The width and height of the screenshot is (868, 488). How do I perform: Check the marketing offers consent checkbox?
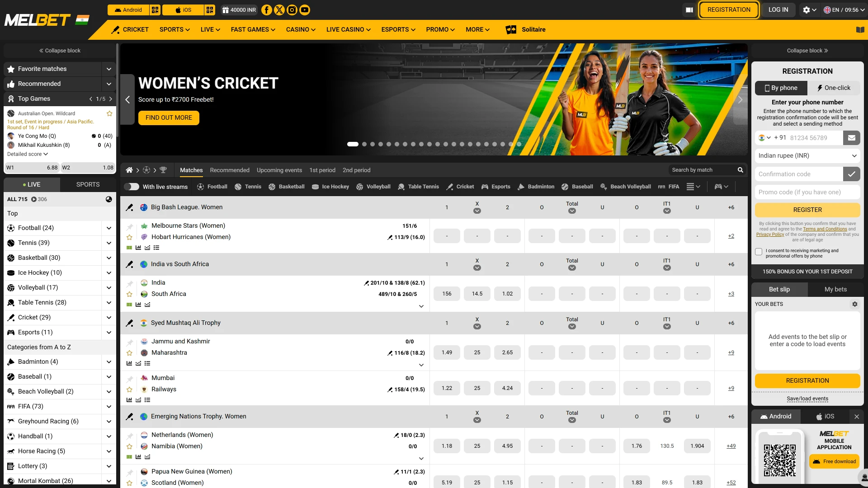coord(758,252)
